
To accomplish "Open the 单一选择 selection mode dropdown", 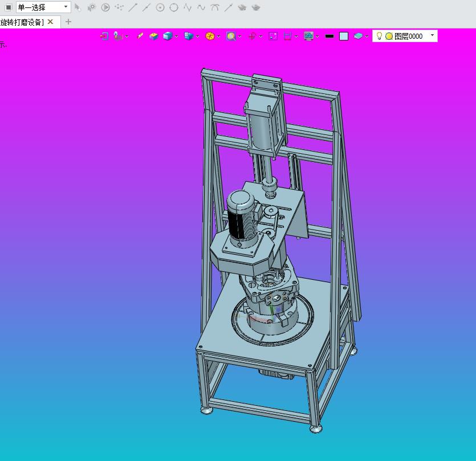I will coord(43,7).
